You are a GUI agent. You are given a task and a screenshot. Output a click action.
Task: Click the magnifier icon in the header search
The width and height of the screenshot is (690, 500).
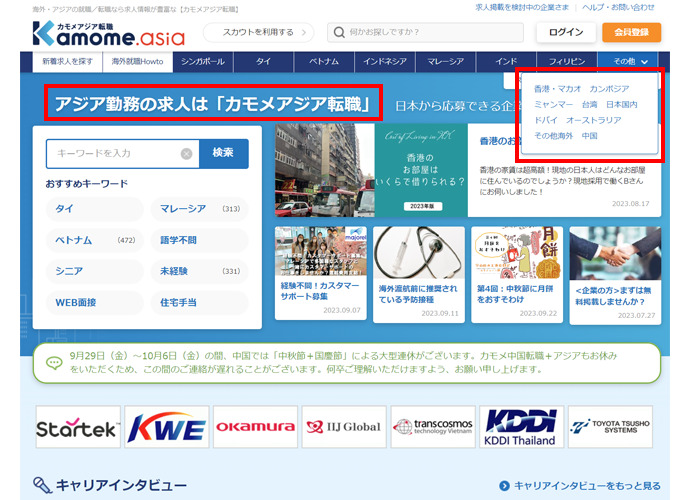(339, 32)
